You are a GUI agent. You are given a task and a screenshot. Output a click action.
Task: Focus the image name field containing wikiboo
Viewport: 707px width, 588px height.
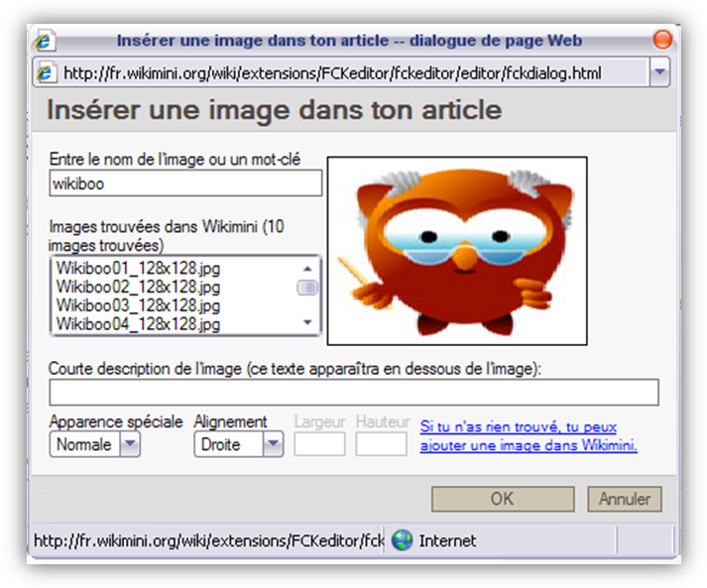click(185, 183)
